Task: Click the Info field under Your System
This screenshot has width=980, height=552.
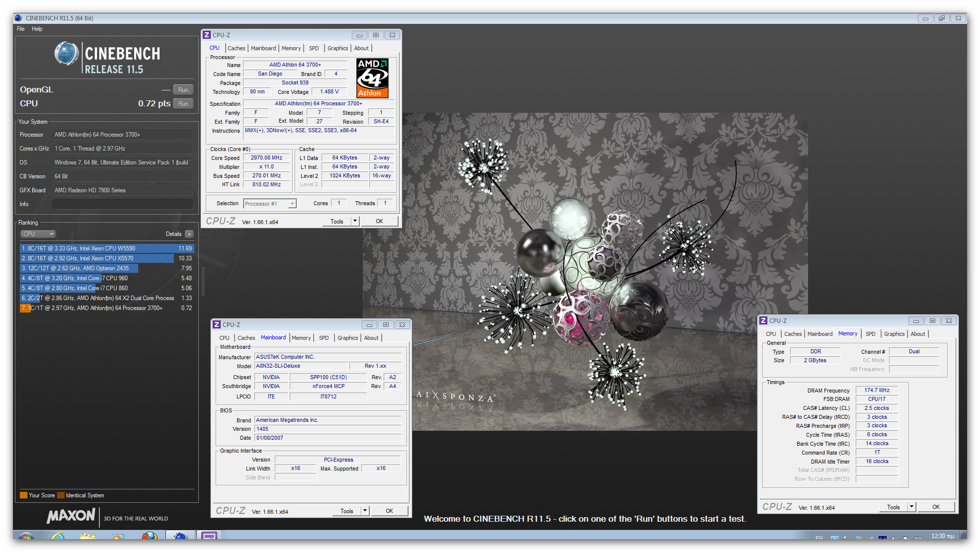Action: point(122,204)
